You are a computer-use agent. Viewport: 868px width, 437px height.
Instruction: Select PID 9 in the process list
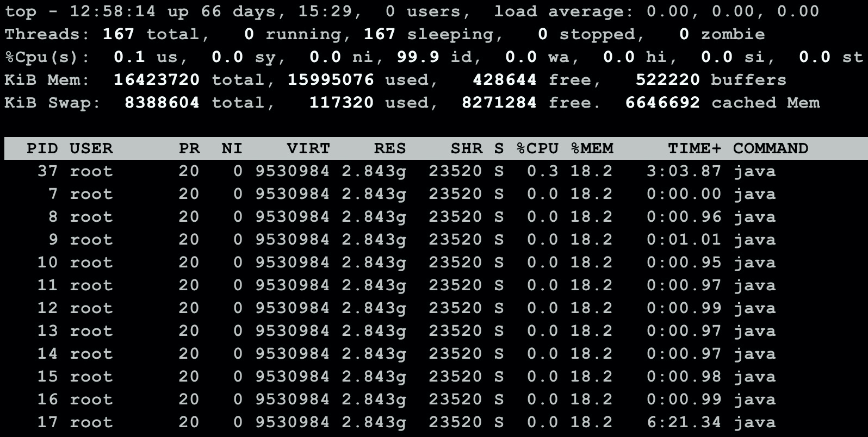(x=53, y=240)
